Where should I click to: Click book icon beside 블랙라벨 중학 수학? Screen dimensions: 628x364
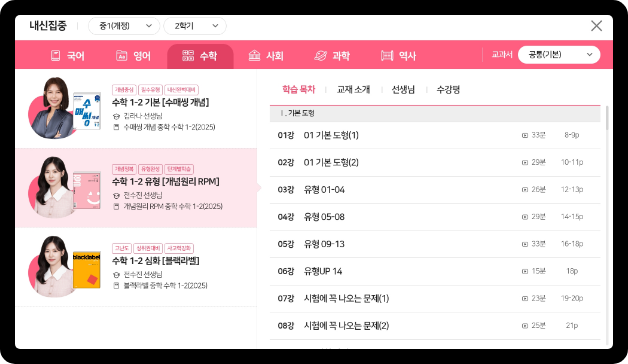coord(116,286)
